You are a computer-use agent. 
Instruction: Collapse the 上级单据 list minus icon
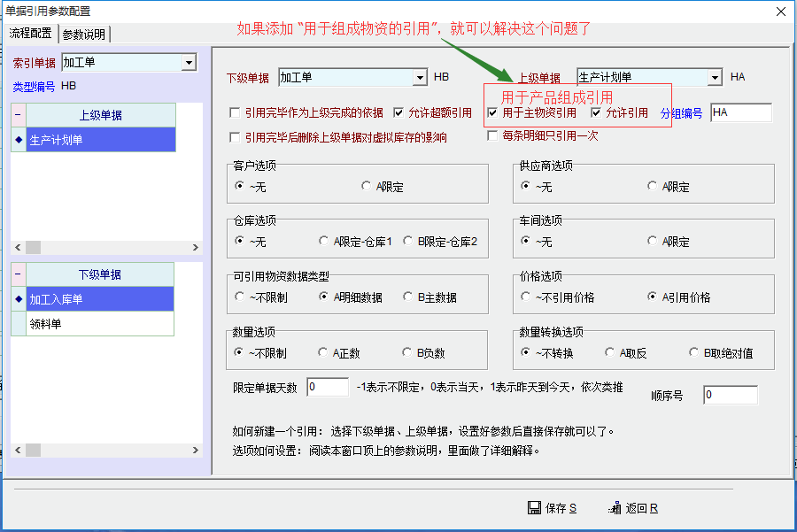(18, 115)
